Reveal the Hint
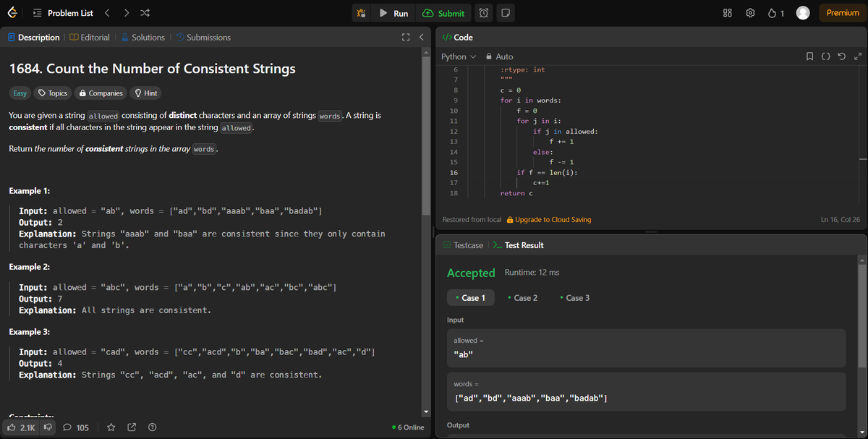 pyautogui.click(x=146, y=93)
